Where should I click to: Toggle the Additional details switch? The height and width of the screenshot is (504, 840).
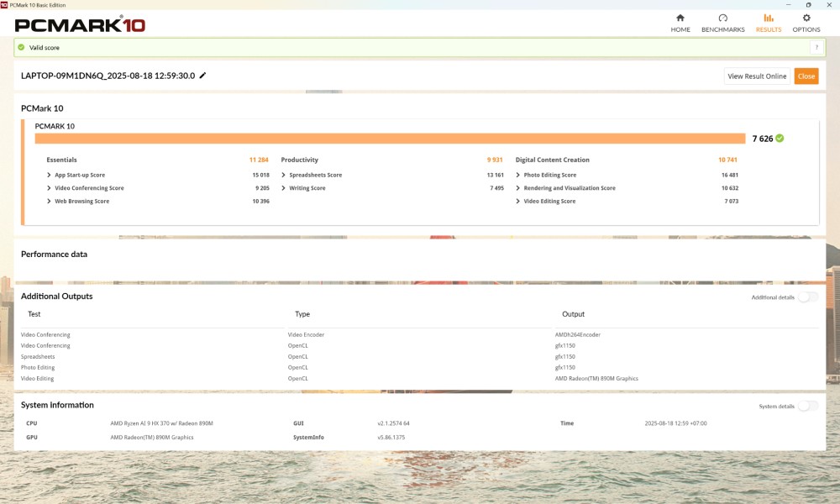[808, 297]
